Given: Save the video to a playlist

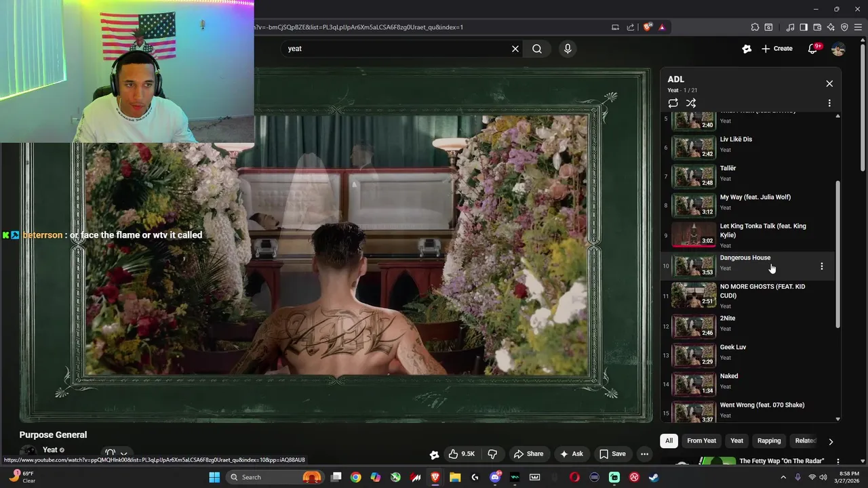Looking at the screenshot, I should tap(612, 454).
